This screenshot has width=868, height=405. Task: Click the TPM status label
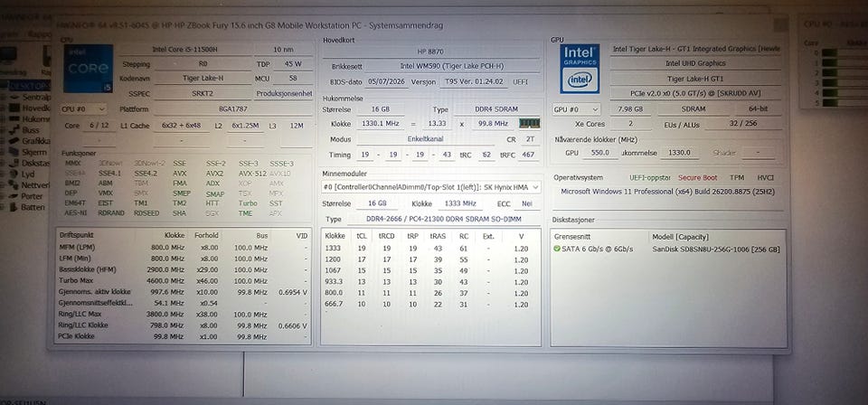[x=736, y=177]
